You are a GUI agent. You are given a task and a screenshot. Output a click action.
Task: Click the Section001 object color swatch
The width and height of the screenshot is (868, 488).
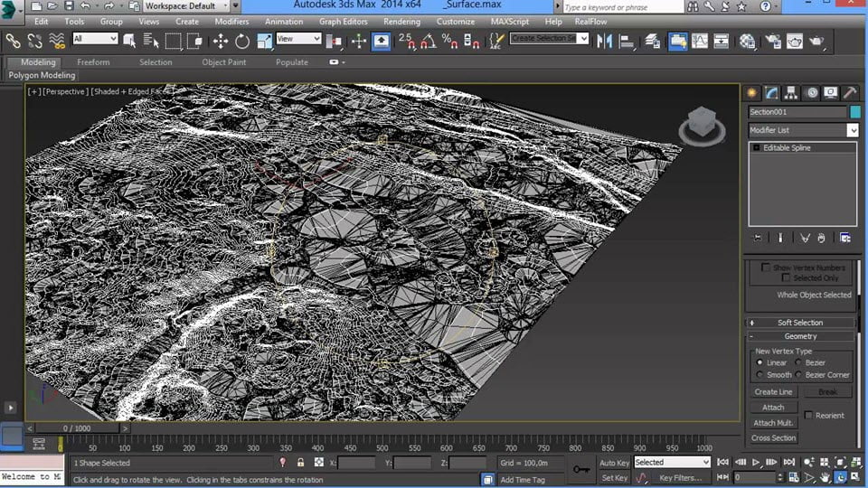point(855,112)
